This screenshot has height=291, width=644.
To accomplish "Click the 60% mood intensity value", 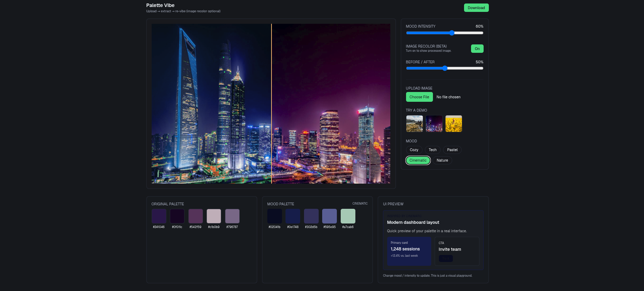I will 479,26.
